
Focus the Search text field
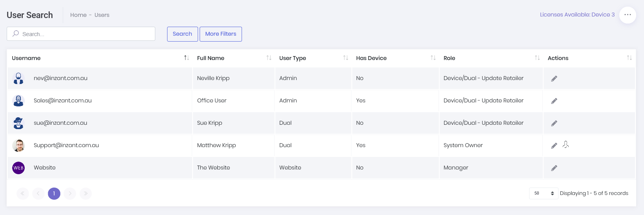[84, 34]
